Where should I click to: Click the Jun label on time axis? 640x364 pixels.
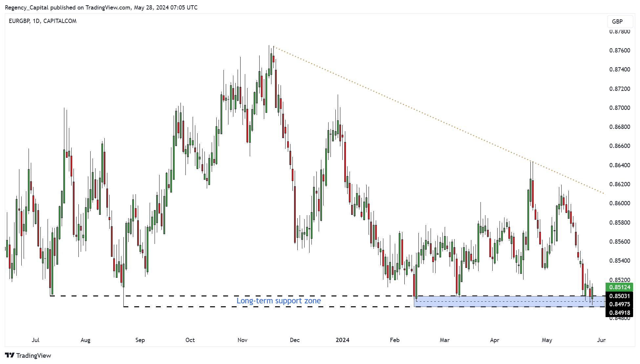tap(601, 340)
